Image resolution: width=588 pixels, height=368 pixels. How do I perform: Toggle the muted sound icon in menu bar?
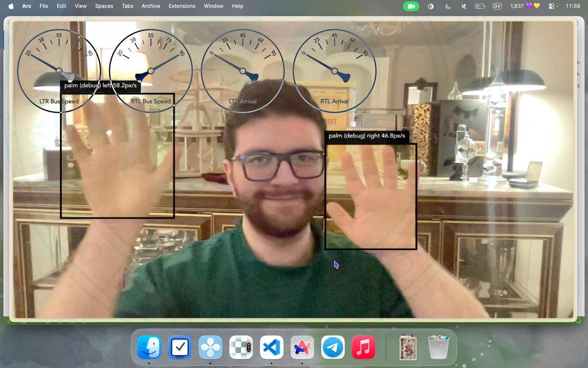(x=464, y=6)
